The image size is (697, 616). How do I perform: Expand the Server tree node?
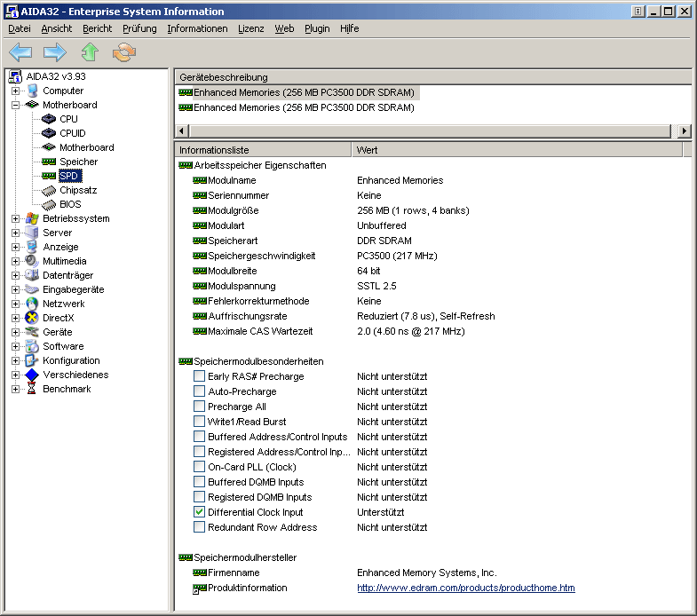pyautogui.click(x=16, y=233)
